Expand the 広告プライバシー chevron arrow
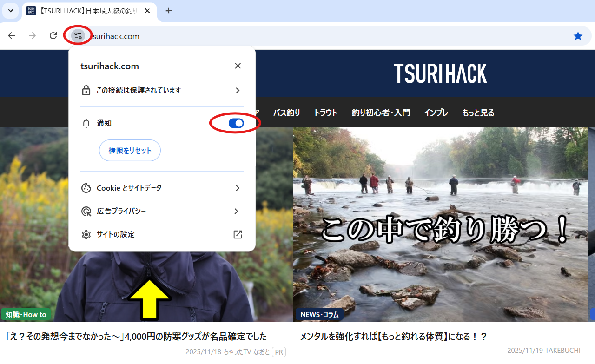 (x=237, y=212)
